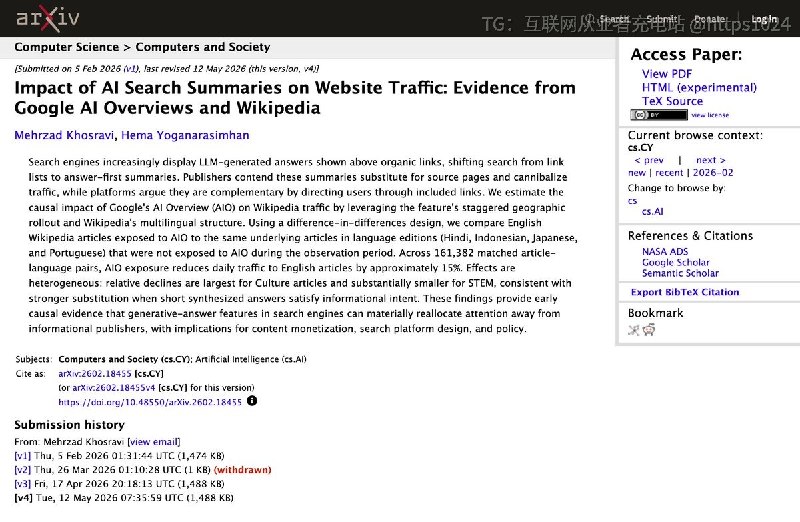
Task: Click the 'Current browse context:' label
Action: coord(695,135)
